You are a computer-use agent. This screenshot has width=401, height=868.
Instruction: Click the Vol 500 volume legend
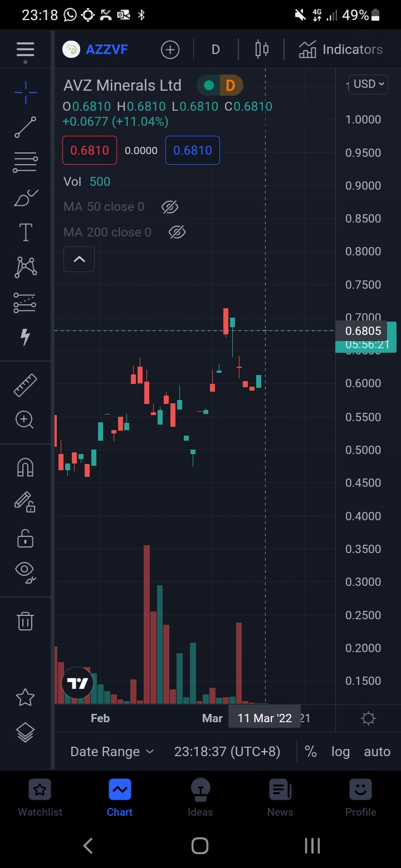pos(87,182)
